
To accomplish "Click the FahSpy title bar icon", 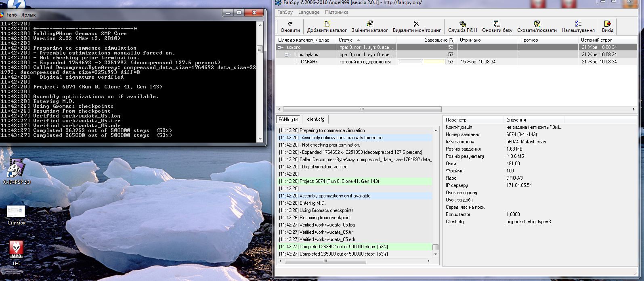I will click(x=278, y=2).
